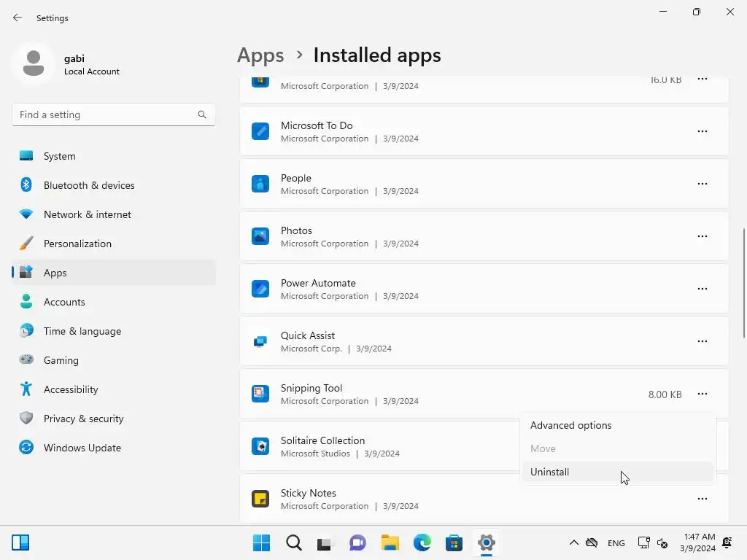
Task: Go back using the Settings back arrow
Action: 18,17
